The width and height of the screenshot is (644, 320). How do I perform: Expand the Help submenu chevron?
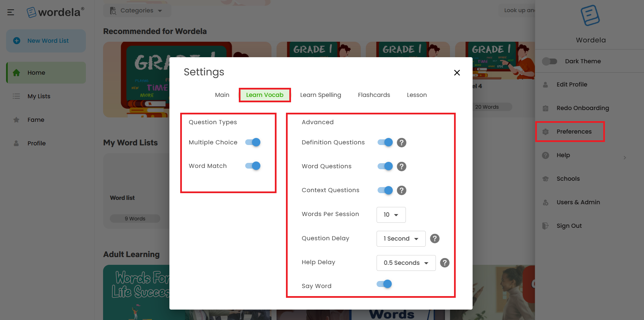pyautogui.click(x=625, y=157)
